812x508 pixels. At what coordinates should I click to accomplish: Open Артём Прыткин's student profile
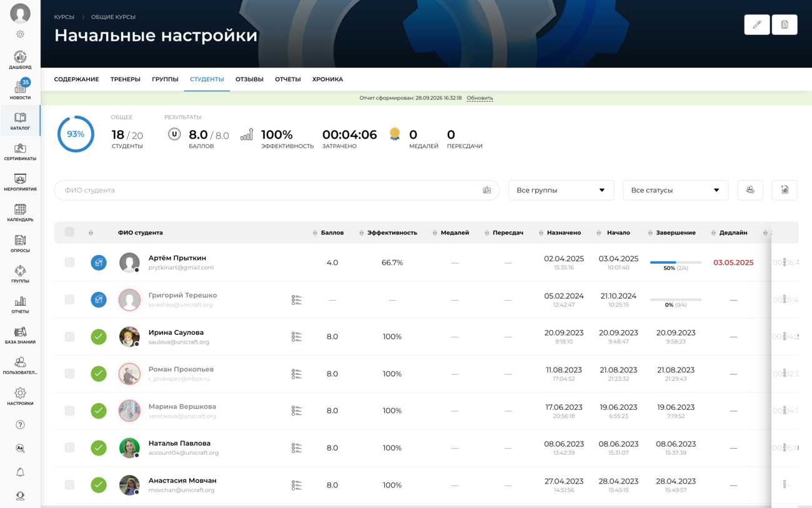(x=177, y=258)
